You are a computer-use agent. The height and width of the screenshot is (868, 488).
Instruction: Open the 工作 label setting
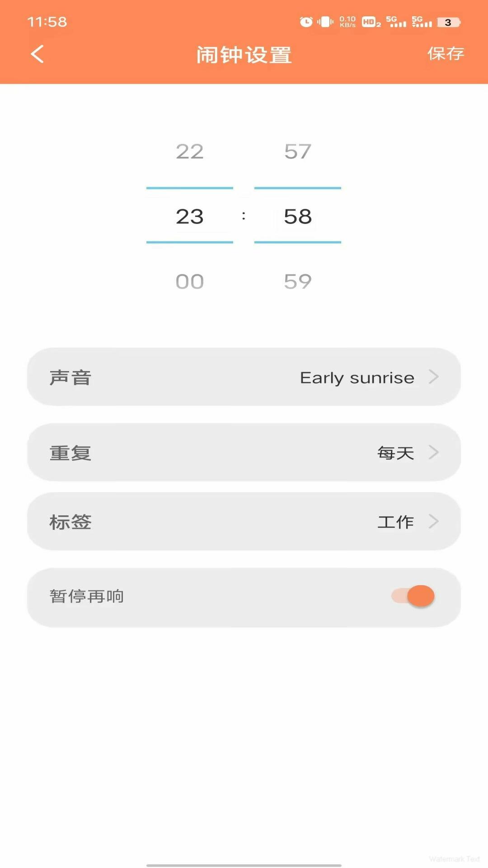[396, 522]
